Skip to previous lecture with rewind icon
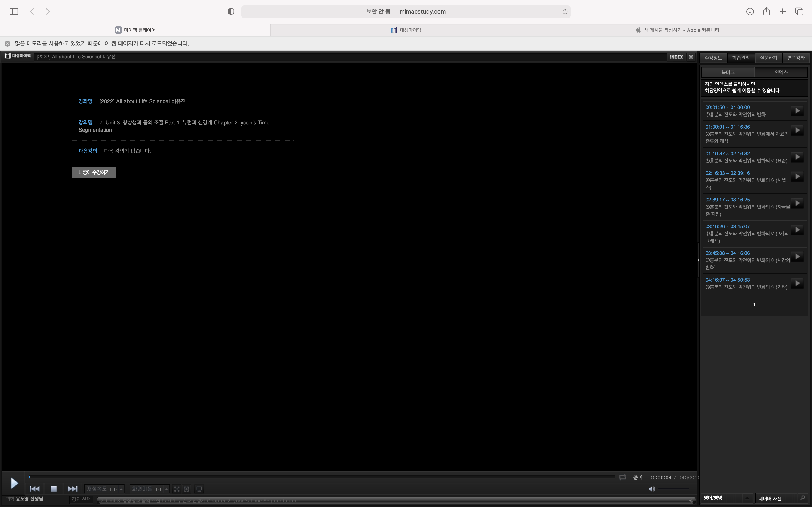The width and height of the screenshot is (812, 507). tap(35, 489)
